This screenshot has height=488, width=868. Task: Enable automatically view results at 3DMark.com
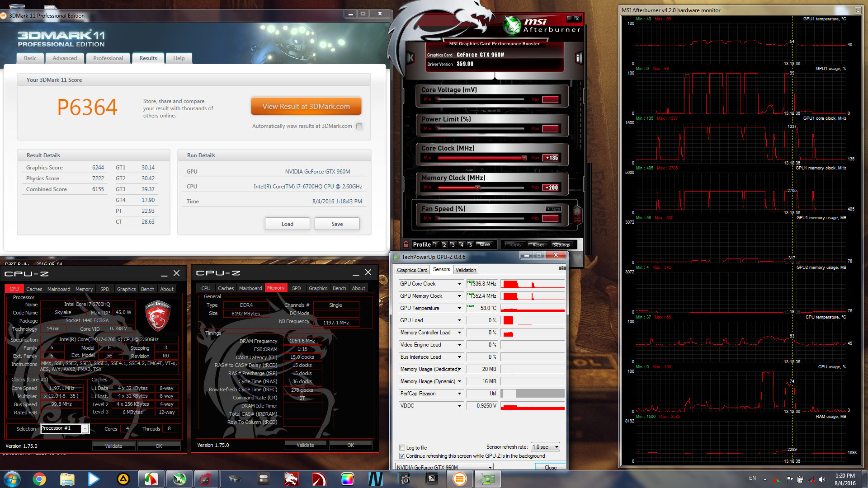coord(359,127)
